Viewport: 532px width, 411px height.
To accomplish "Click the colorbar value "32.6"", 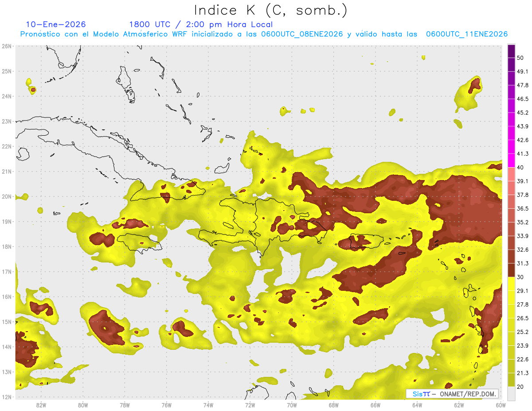I will point(522,250).
